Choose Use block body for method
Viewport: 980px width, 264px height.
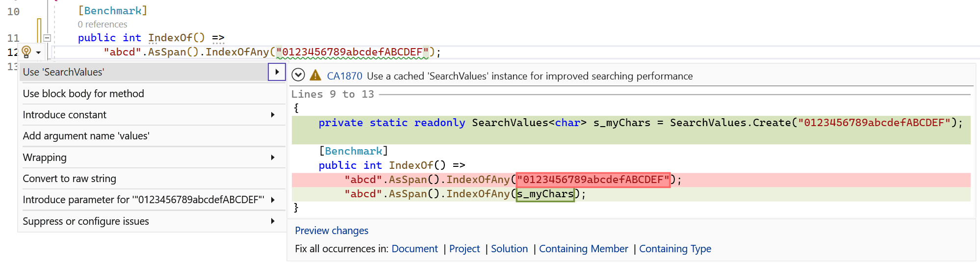83,94
